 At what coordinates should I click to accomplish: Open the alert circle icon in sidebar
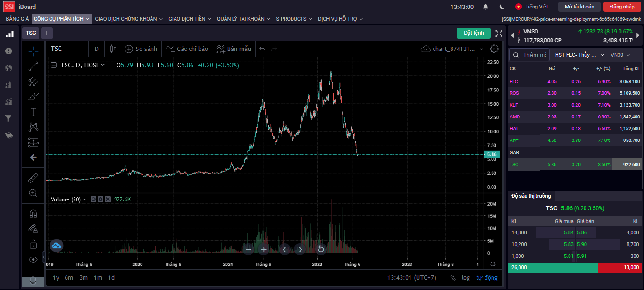click(x=8, y=51)
